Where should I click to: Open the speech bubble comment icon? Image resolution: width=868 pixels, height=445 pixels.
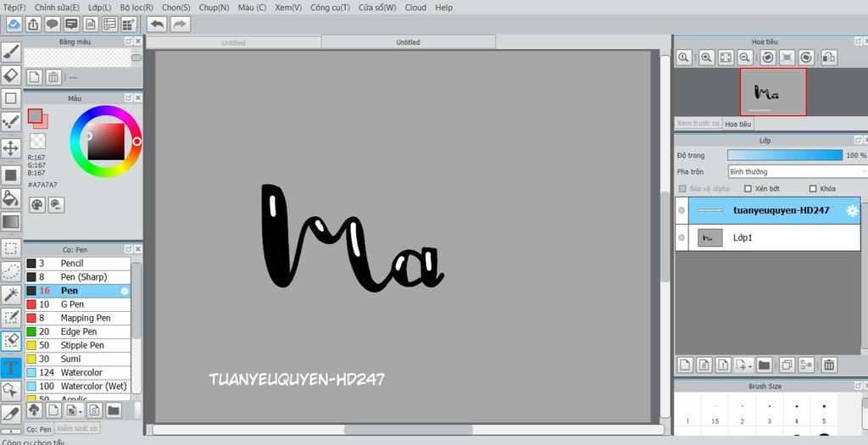53,25
